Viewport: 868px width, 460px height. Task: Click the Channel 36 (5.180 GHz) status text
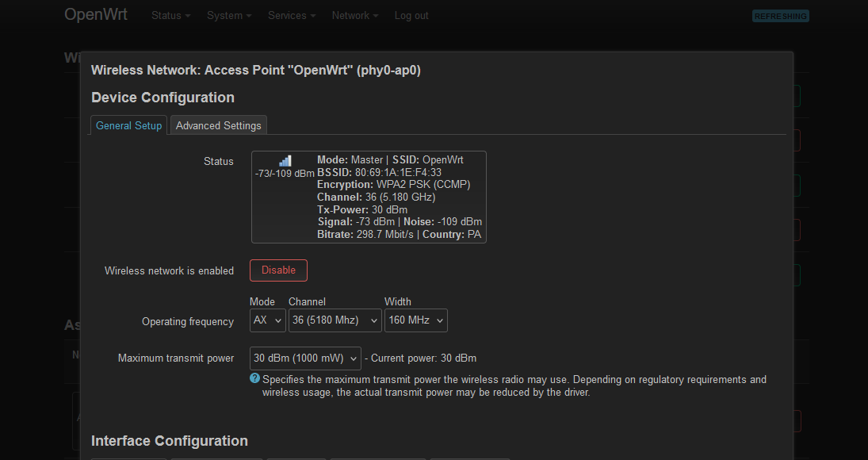(x=377, y=197)
